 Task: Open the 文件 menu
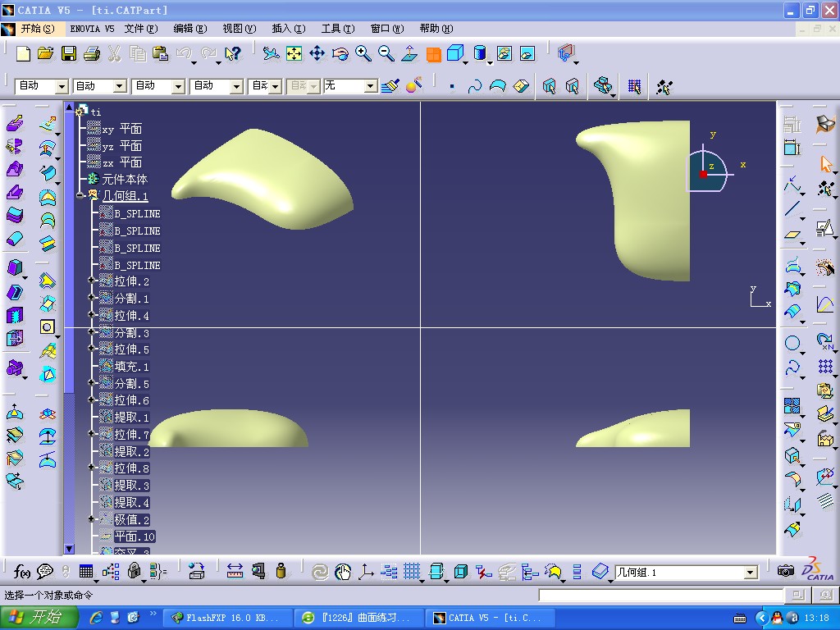pos(141,29)
